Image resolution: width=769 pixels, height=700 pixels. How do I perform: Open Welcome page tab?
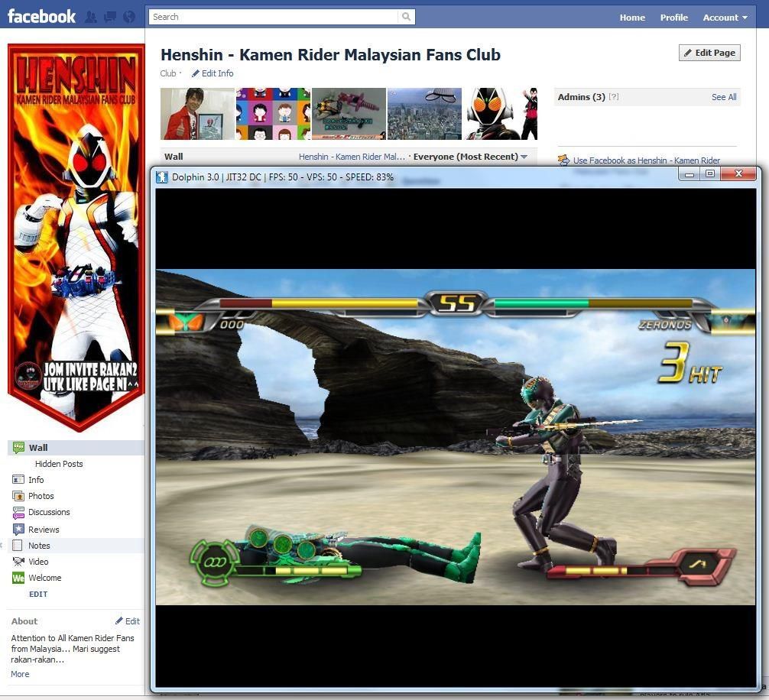pos(44,578)
